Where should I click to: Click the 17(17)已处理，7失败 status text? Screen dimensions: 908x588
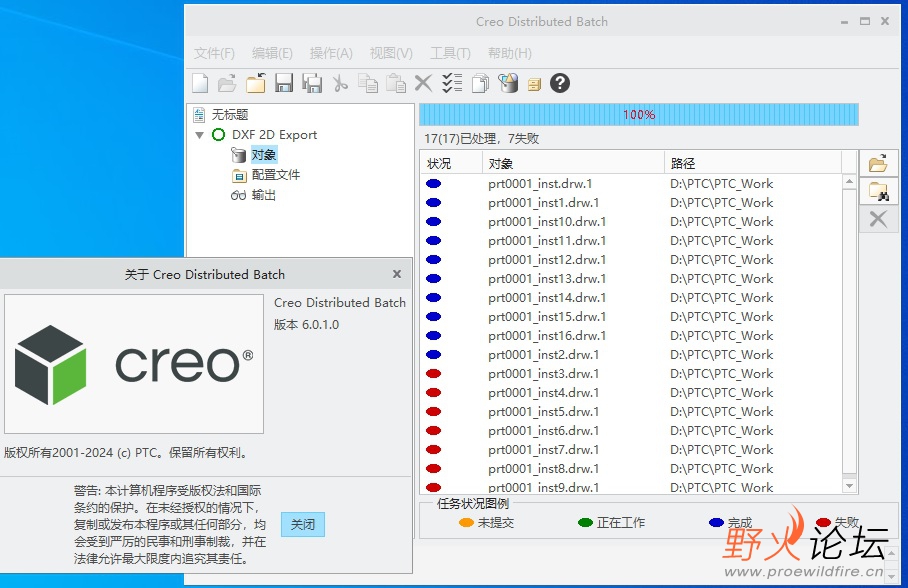[x=481, y=139]
